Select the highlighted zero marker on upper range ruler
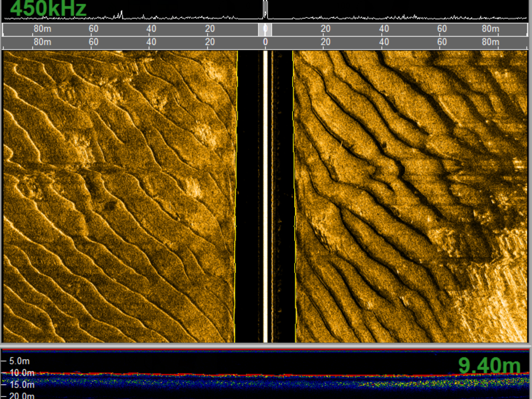The height and width of the screenshot is (399, 532). 265,30
